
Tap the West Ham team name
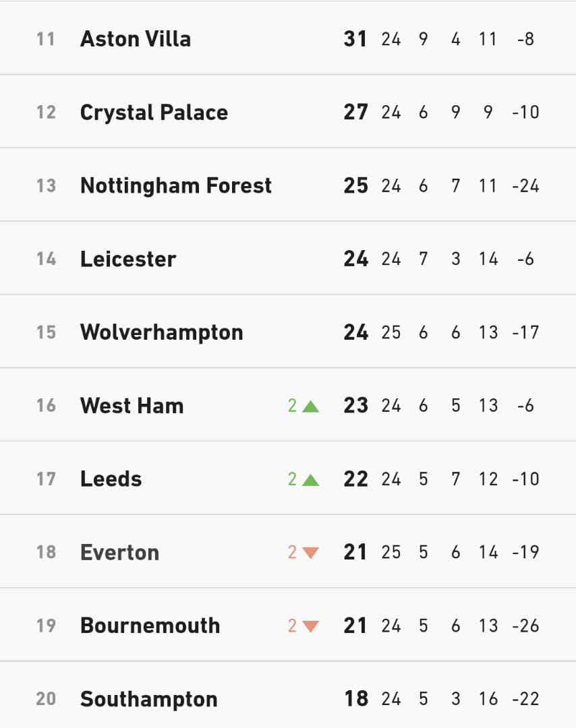(132, 406)
